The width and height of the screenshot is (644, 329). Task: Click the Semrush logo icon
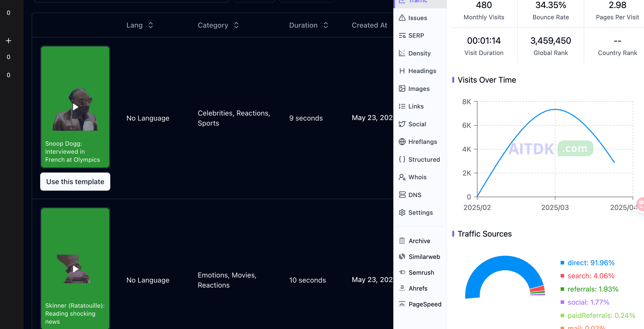pyautogui.click(x=402, y=272)
